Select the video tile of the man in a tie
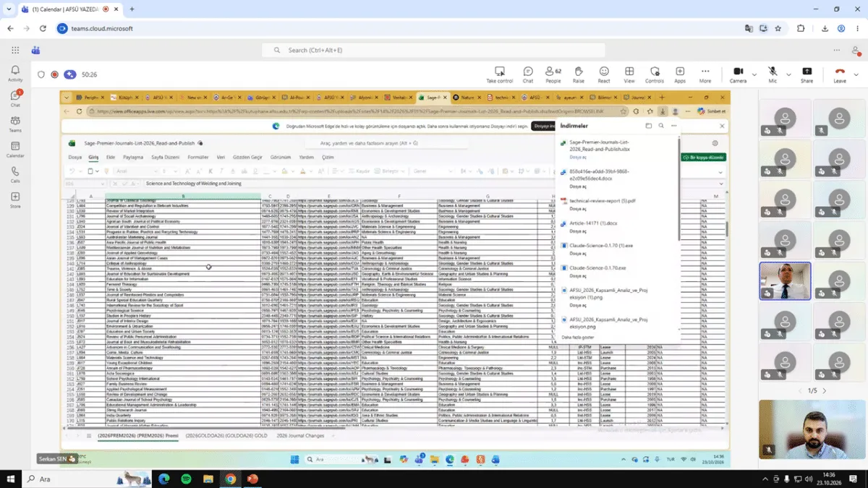868x488 pixels. [x=785, y=281]
